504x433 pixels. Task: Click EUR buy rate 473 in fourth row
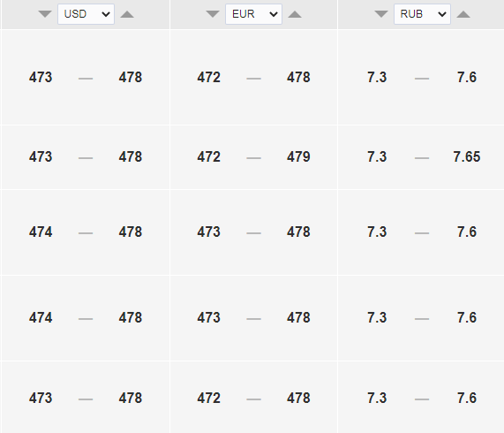coord(209,318)
